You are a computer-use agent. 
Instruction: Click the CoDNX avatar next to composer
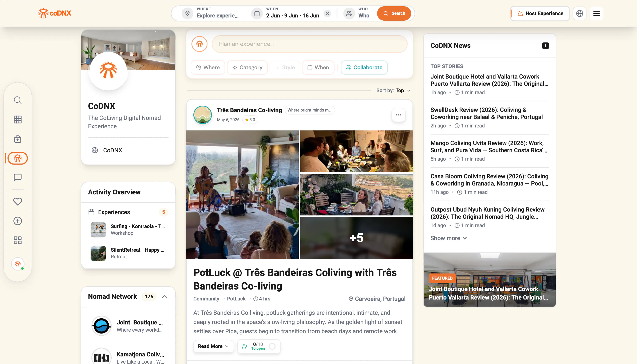click(199, 44)
